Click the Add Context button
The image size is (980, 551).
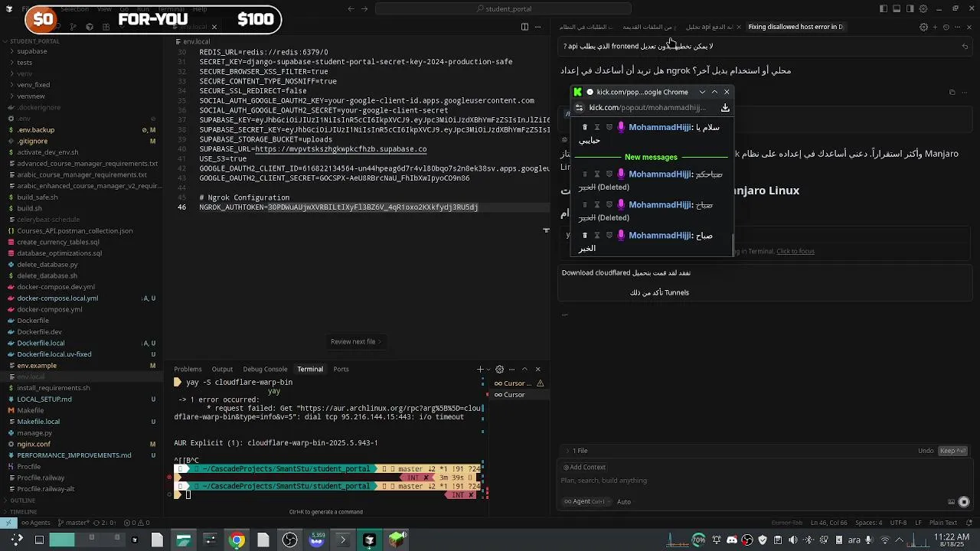[585, 467]
